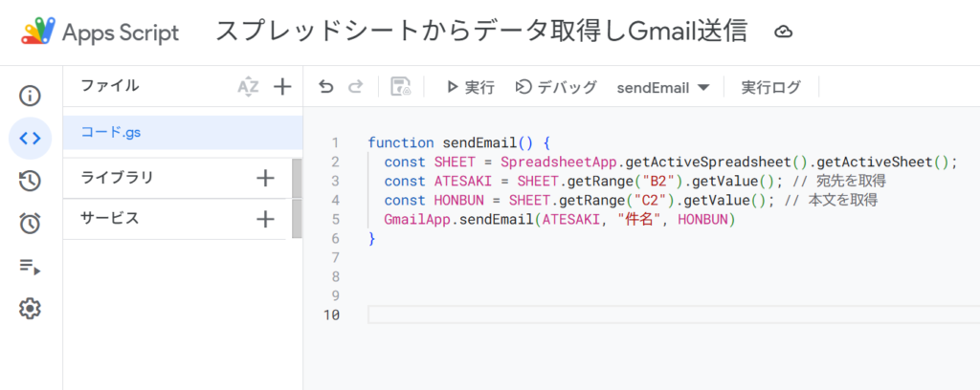980x390 pixels.
Task: Sort files alphabetically with AZ icon
Action: (x=248, y=87)
